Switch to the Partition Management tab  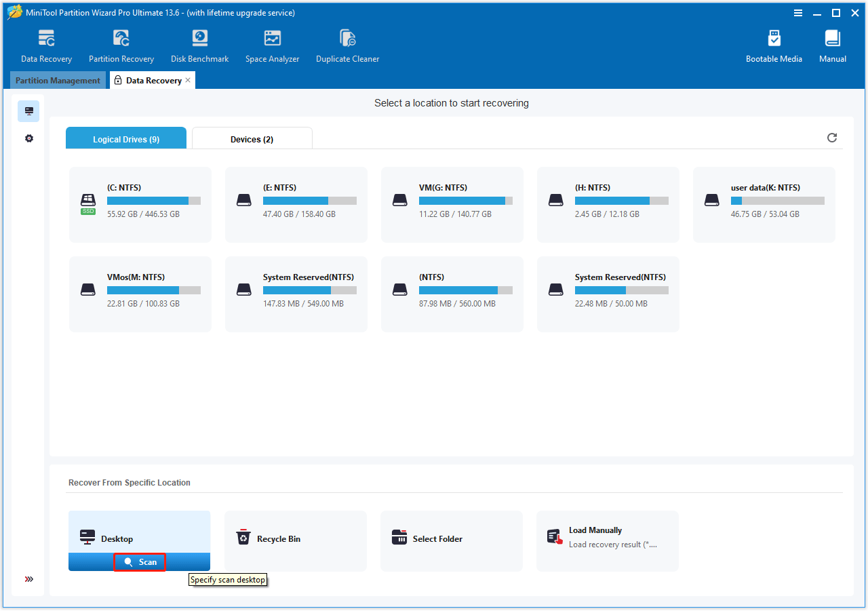(58, 81)
